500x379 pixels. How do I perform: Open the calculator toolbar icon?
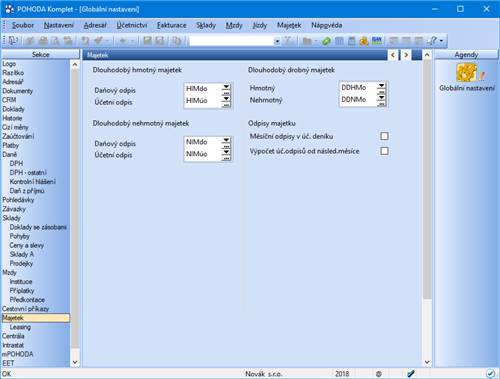tap(351, 41)
